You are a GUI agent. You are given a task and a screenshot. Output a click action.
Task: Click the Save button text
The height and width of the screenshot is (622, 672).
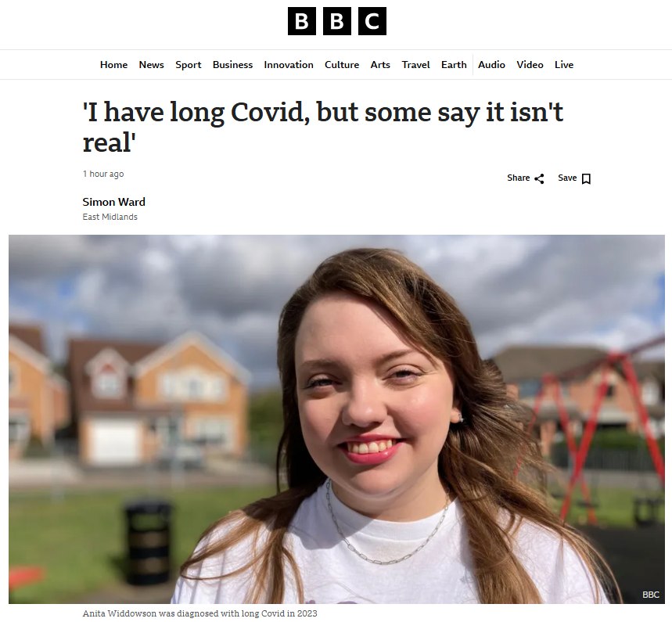click(x=567, y=178)
